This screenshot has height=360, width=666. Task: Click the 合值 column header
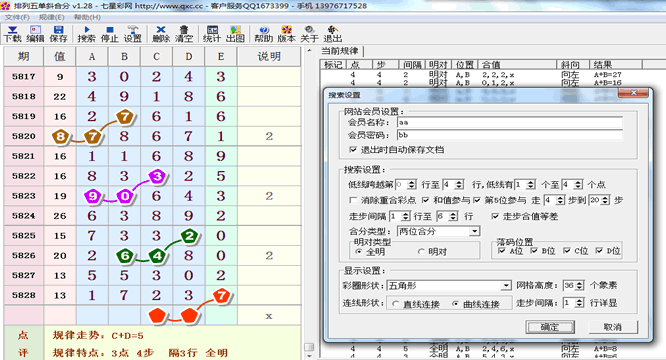coord(517,65)
